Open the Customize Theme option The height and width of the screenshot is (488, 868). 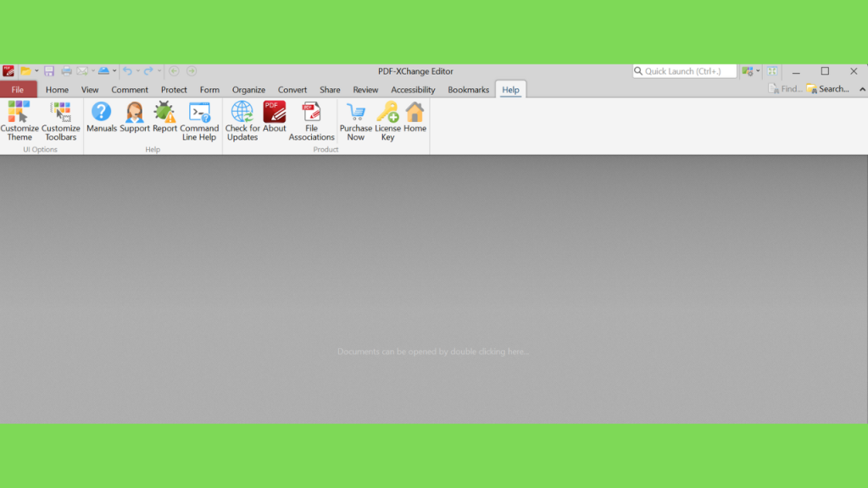(19, 120)
